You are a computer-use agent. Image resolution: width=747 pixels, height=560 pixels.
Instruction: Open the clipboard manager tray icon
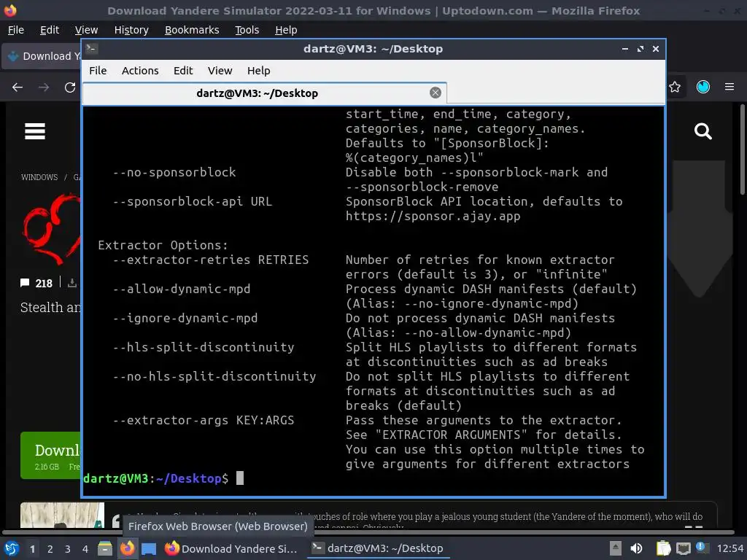(663, 548)
